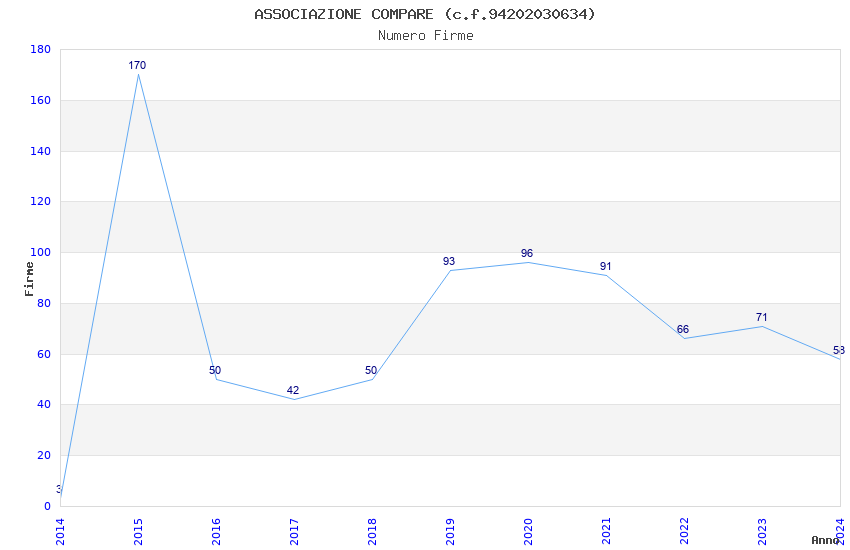
Task: Click the 20 y-axis tick label
Action: pyautogui.click(x=44, y=455)
